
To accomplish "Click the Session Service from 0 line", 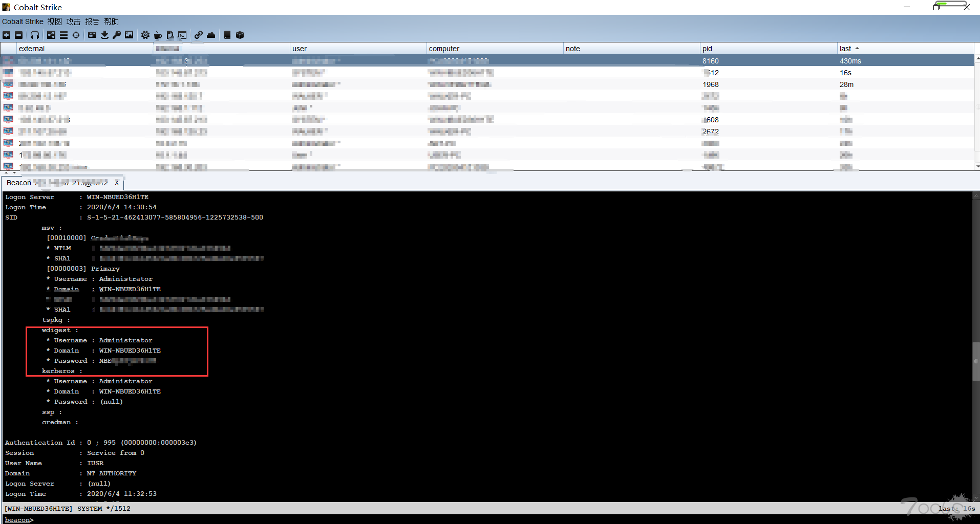I will pos(75,453).
